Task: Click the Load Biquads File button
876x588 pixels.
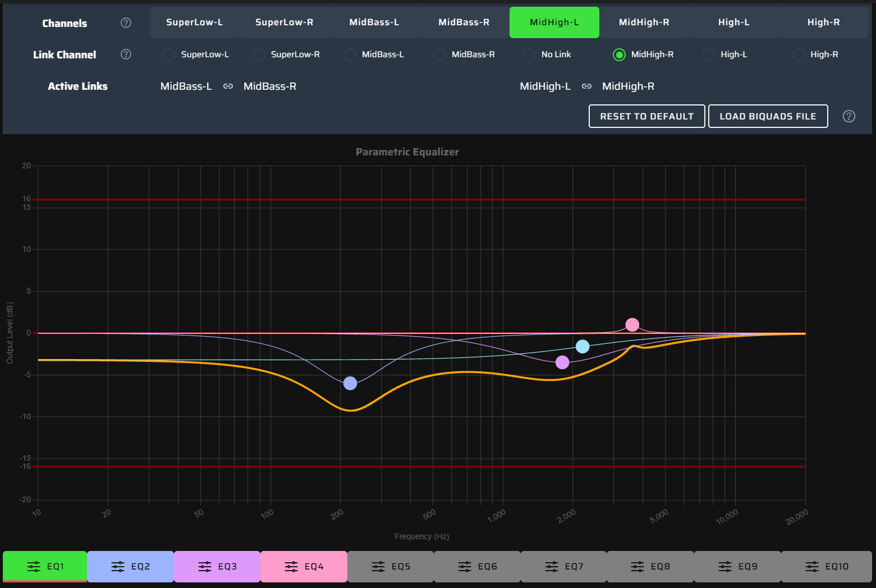Action: pyautogui.click(x=768, y=116)
